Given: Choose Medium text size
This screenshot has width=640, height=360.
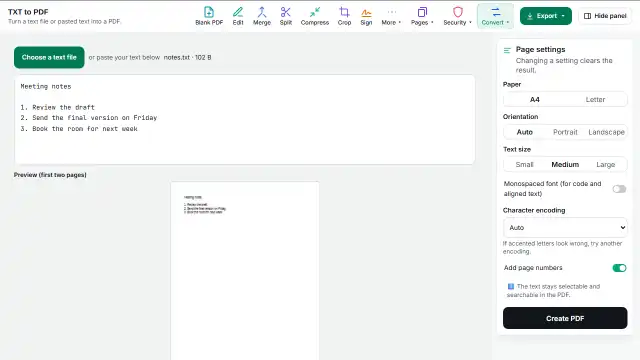Looking at the screenshot, I should click(x=565, y=164).
